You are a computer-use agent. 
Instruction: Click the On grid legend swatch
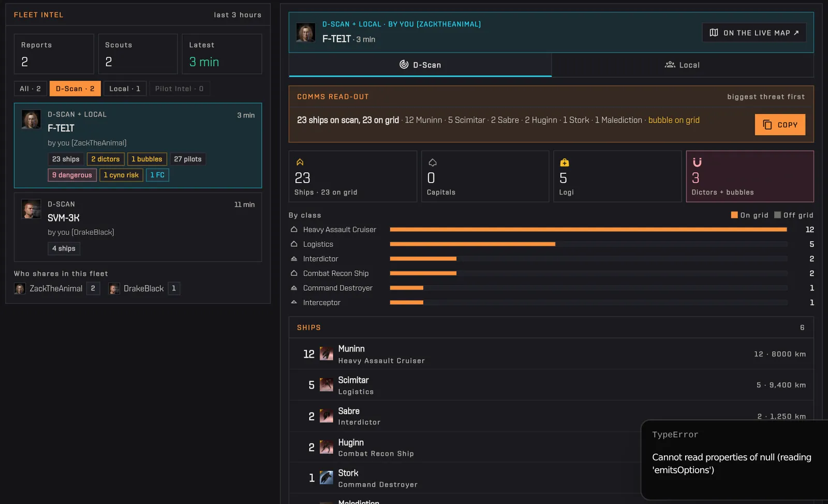pyautogui.click(x=734, y=215)
